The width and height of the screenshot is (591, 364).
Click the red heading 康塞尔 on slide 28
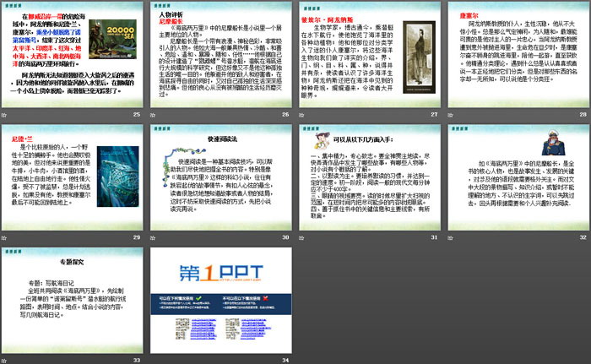(x=469, y=16)
